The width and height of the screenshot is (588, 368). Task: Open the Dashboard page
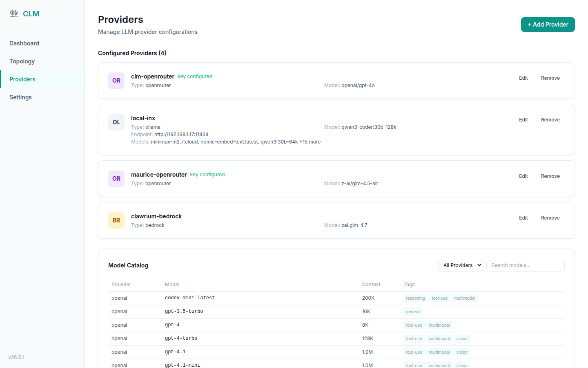point(42,43)
